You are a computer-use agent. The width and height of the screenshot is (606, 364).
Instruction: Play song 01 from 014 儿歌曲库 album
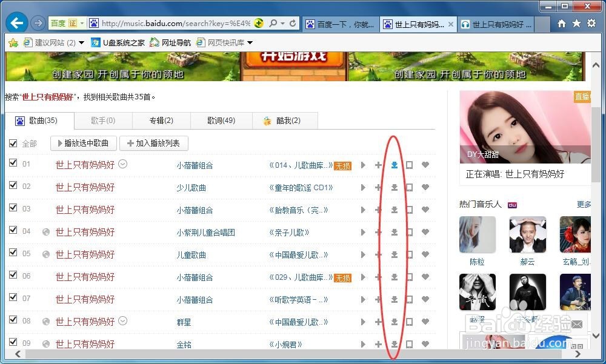point(363,165)
